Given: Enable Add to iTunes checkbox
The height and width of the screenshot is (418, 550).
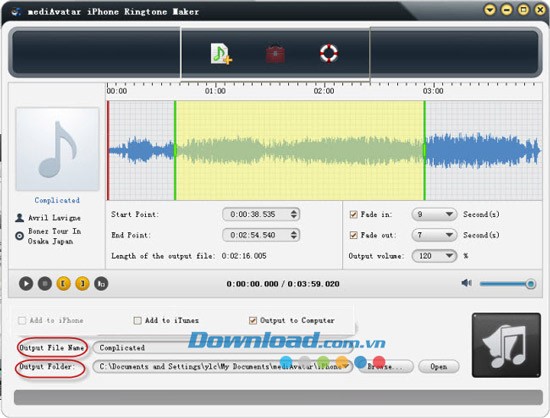Looking at the screenshot, I should [138, 320].
